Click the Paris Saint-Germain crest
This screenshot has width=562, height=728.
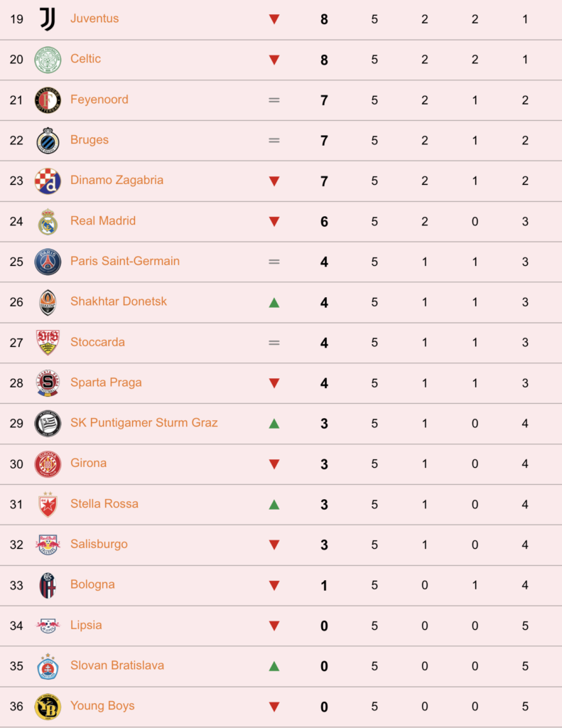click(x=48, y=262)
